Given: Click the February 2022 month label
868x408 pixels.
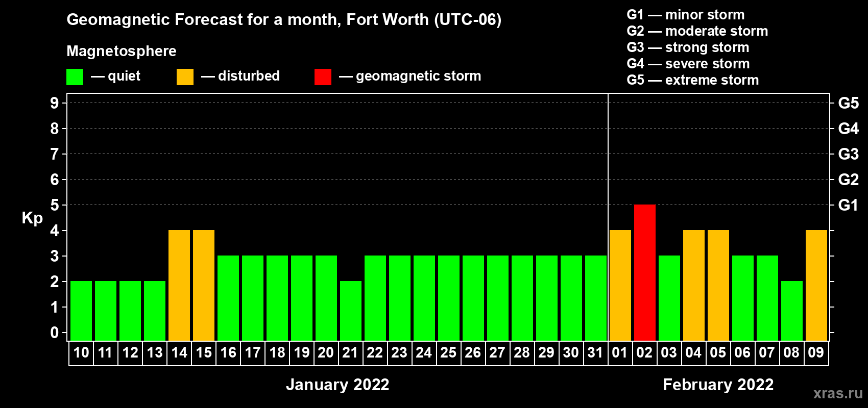Looking at the screenshot, I should point(718,385).
